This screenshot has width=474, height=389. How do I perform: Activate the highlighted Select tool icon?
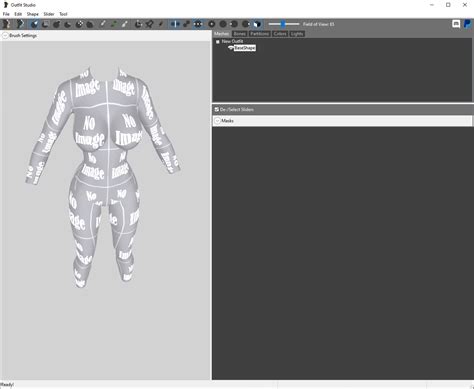click(x=34, y=24)
